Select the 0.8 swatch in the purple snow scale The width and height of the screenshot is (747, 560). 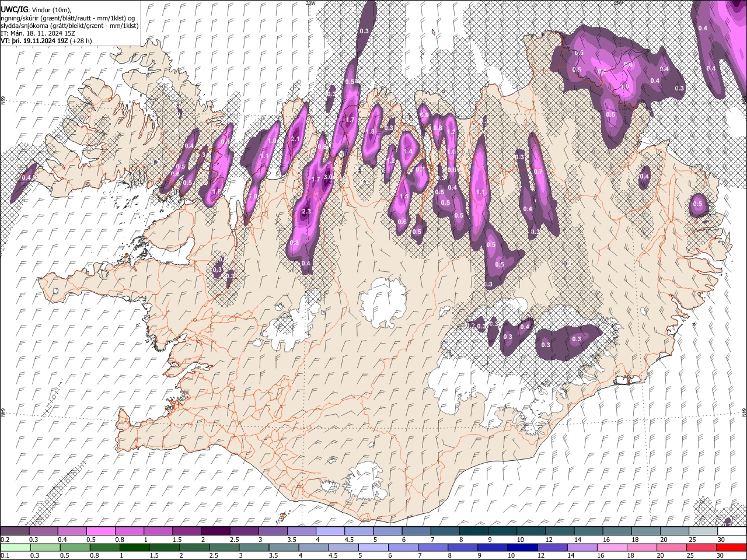coord(129,531)
